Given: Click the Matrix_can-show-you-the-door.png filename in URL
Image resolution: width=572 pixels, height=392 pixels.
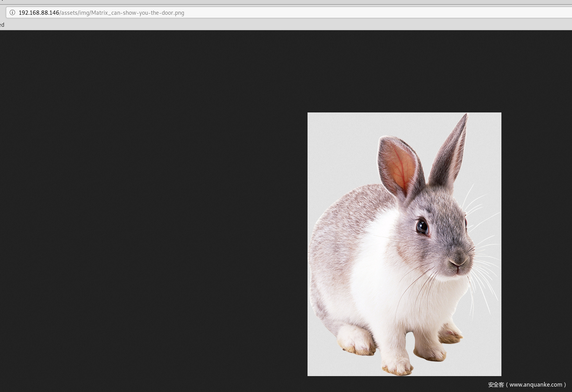Looking at the screenshot, I should pos(138,13).
